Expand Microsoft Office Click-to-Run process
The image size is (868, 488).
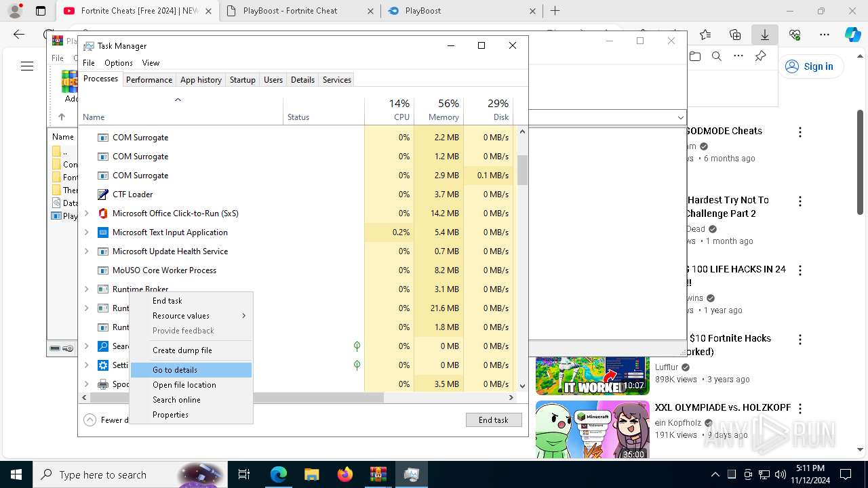coord(86,213)
